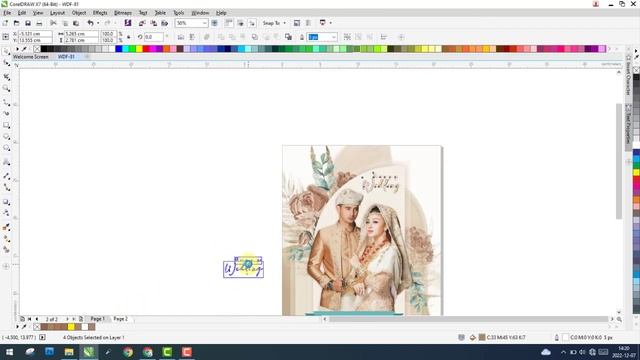This screenshot has width=640, height=360.
Task: Click the Options icon in standard toolbar
Action: pyautogui.click(x=308, y=23)
